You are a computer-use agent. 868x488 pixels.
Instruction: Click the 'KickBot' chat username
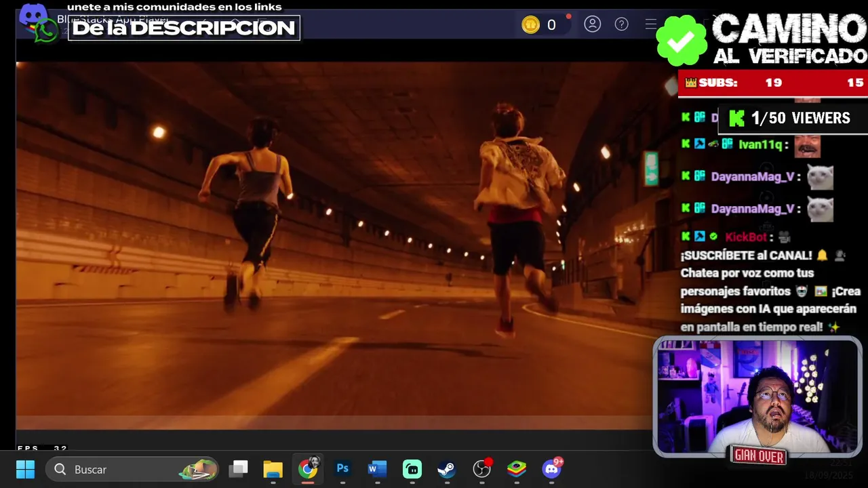tap(746, 237)
